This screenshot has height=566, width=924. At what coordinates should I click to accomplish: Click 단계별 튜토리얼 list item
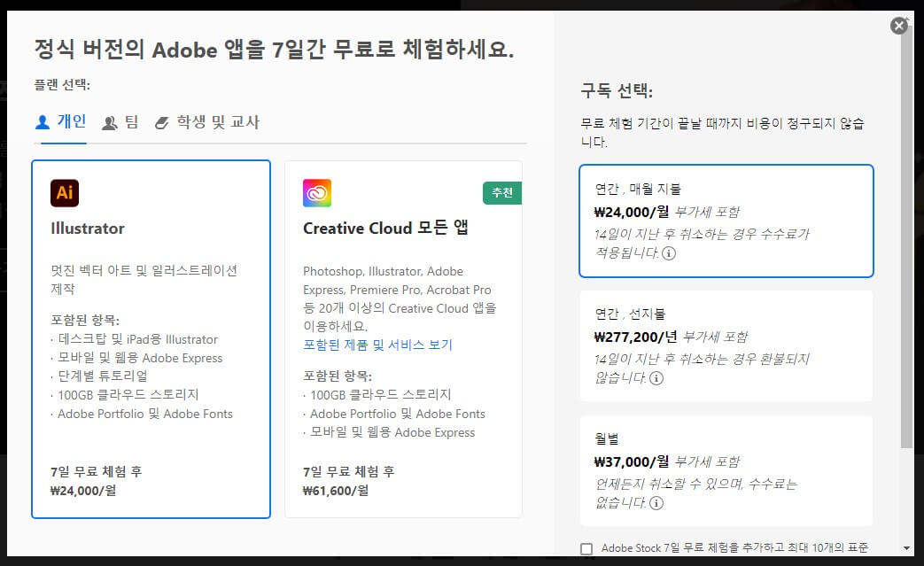coord(103,376)
